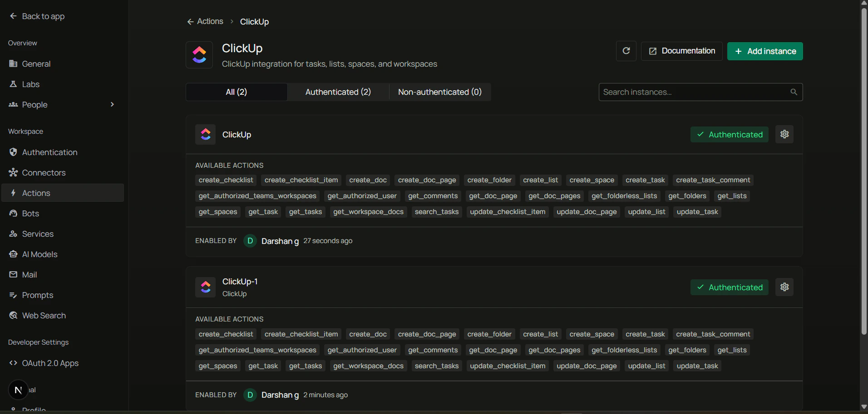Click scrollbar down arrow
The width and height of the screenshot is (868, 414).
point(864,407)
